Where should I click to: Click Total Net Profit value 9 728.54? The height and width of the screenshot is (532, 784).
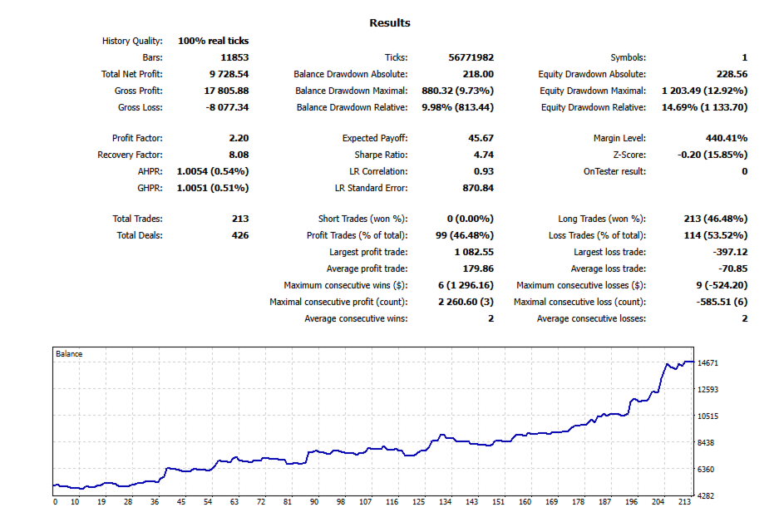click(229, 74)
